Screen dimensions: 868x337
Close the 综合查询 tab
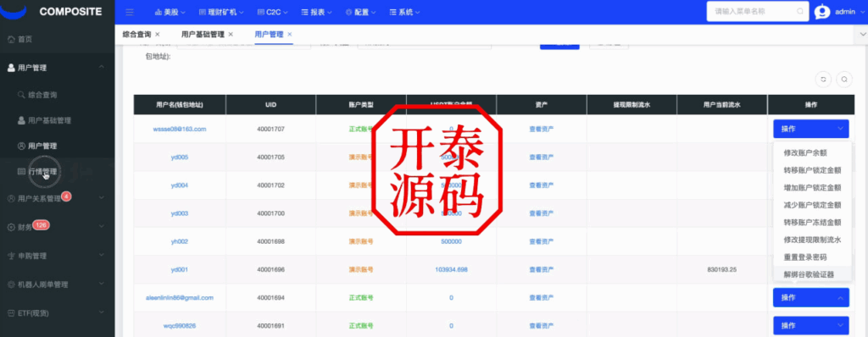(x=158, y=35)
